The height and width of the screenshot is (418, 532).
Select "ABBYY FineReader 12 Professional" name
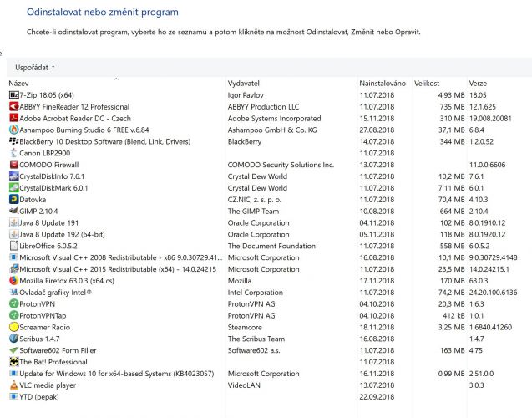[74, 107]
